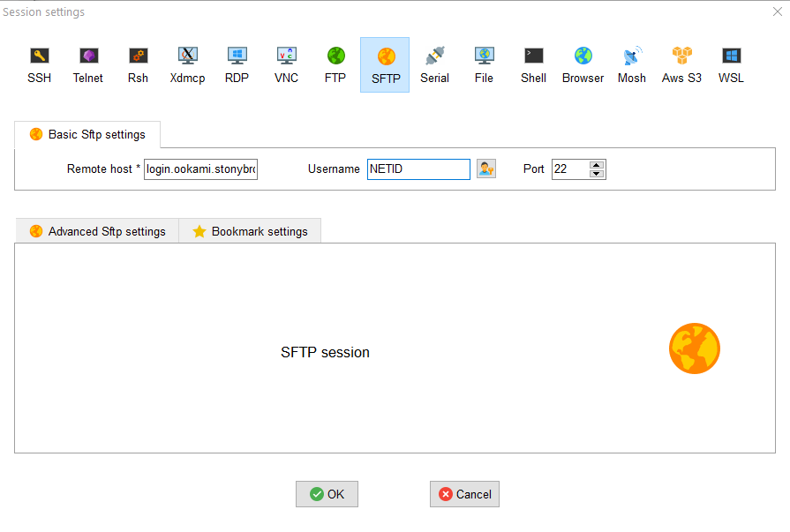This screenshot has height=532, width=790.
Task: Click the Cancel button
Action: point(464,494)
